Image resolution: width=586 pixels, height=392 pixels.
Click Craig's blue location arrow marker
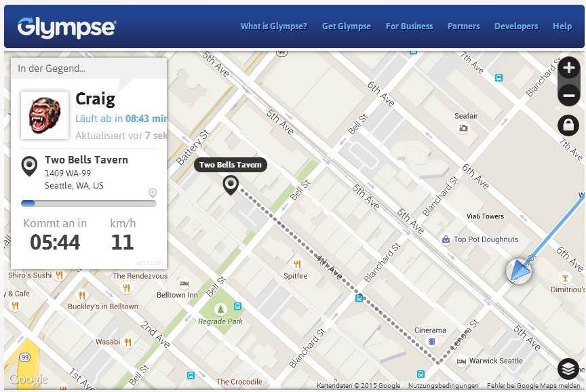(x=519, y=271)
